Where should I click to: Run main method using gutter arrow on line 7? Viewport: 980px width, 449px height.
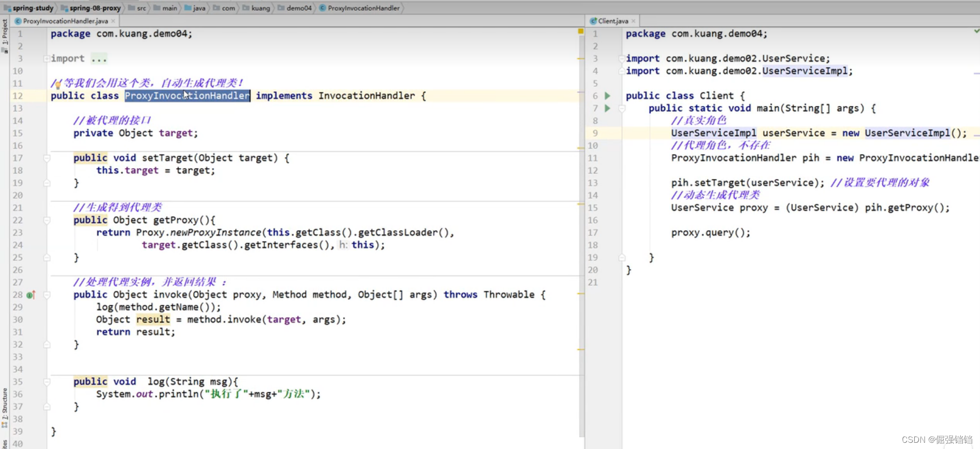coord(608,108)
